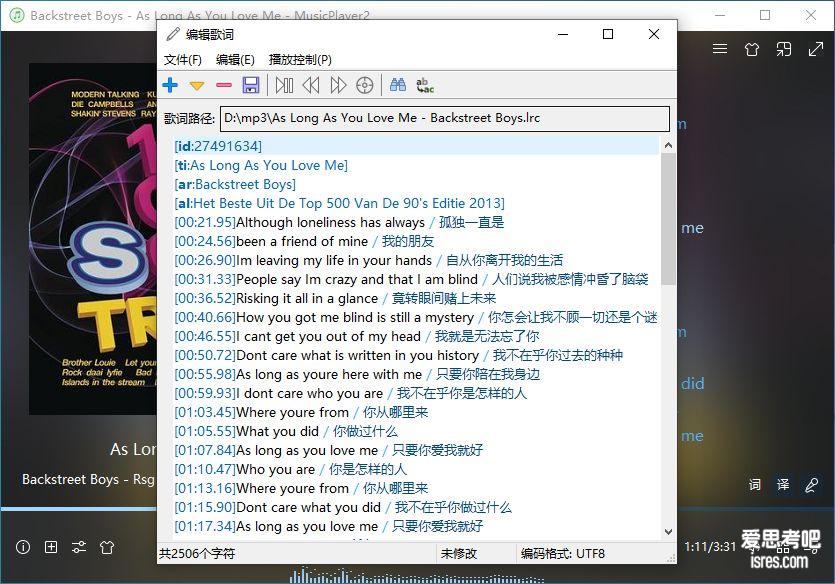Click the album cover art in MusicPlayer2
The image size is (835, 584).
93,239
